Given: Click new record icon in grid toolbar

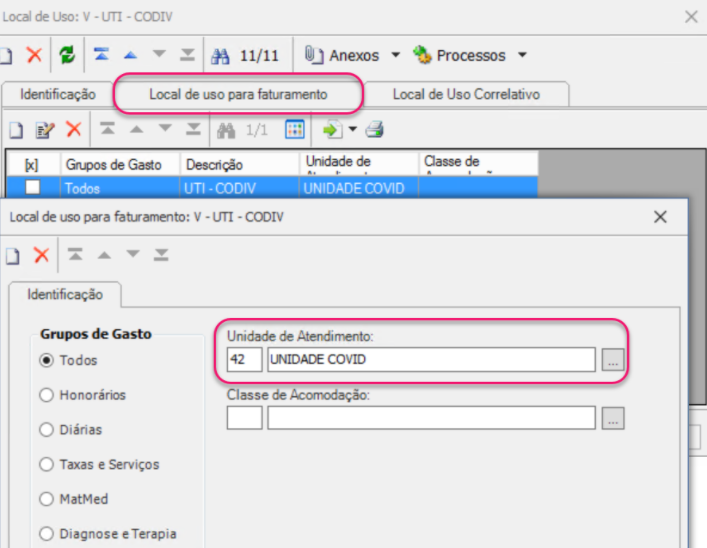Looking at the screenshot, I should coord(16,130).
